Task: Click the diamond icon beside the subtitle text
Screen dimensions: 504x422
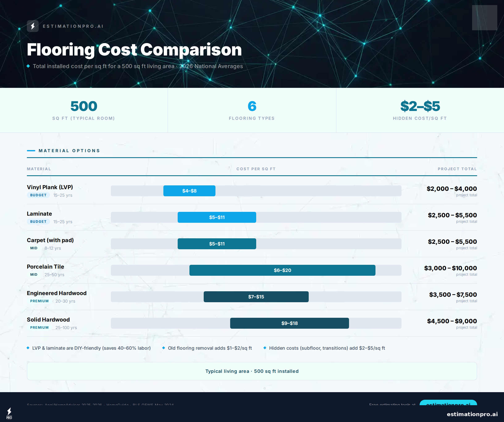Action: tap(29, 66)
